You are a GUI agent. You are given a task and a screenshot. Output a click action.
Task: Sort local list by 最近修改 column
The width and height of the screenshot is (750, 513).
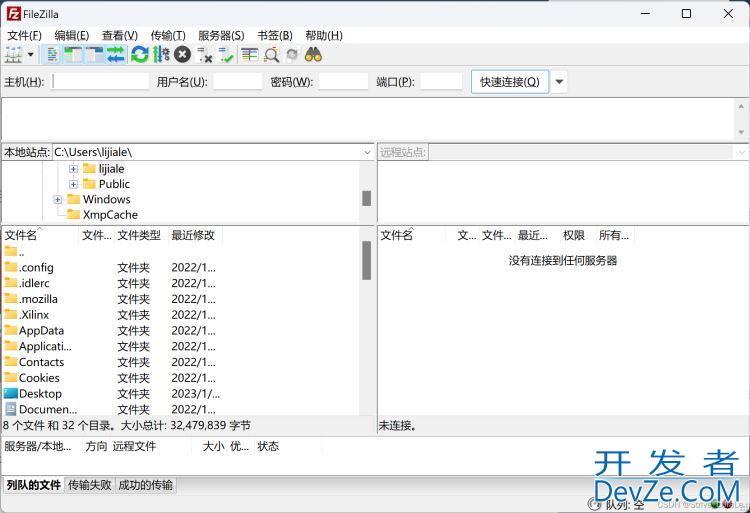[195, 235]
